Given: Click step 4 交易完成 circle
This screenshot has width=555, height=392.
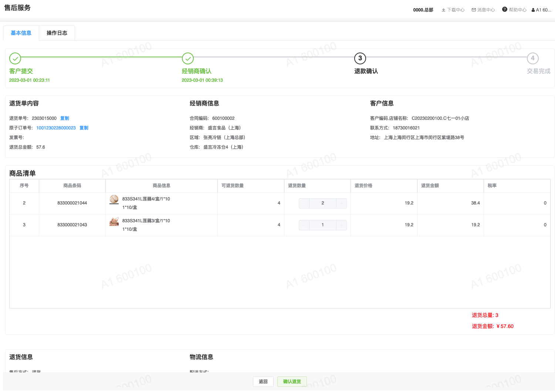Looking at the screenshot, I should point(533,58).
